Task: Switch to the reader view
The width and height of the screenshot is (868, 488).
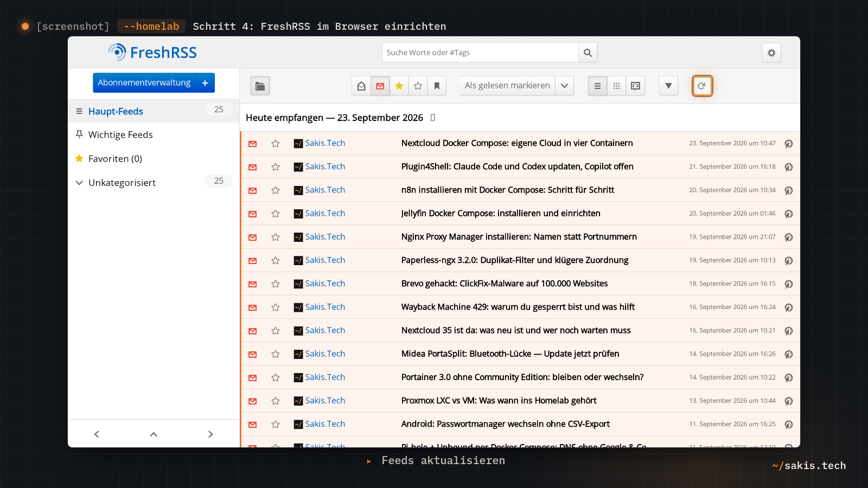Action: [635, 86]
